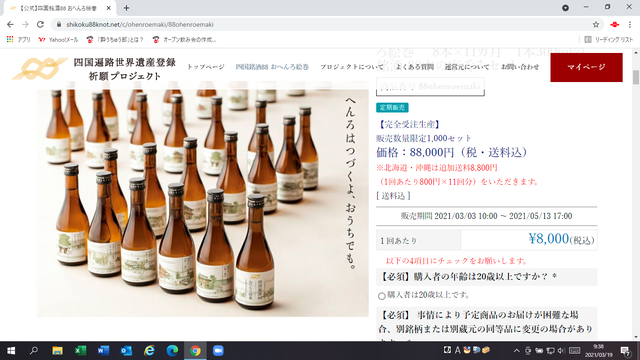
Task: Click the padlock site info icon
Action: [x=59, y=24]
